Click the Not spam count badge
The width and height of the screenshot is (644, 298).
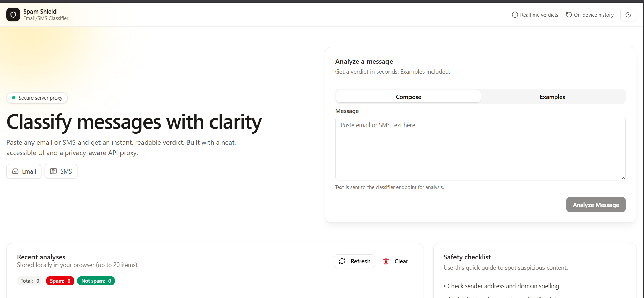point(96,281)
